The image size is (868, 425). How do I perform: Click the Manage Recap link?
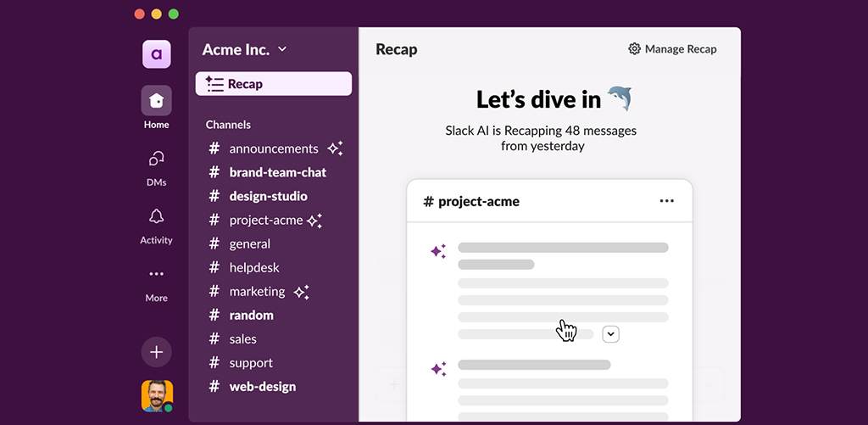(680, 49)
